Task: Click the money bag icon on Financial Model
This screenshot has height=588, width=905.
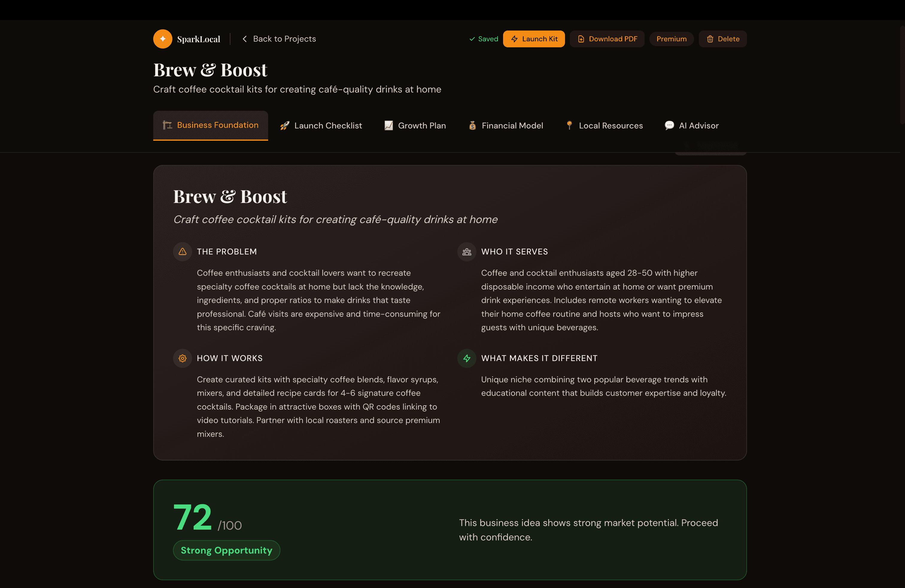Action: [472, 125]
